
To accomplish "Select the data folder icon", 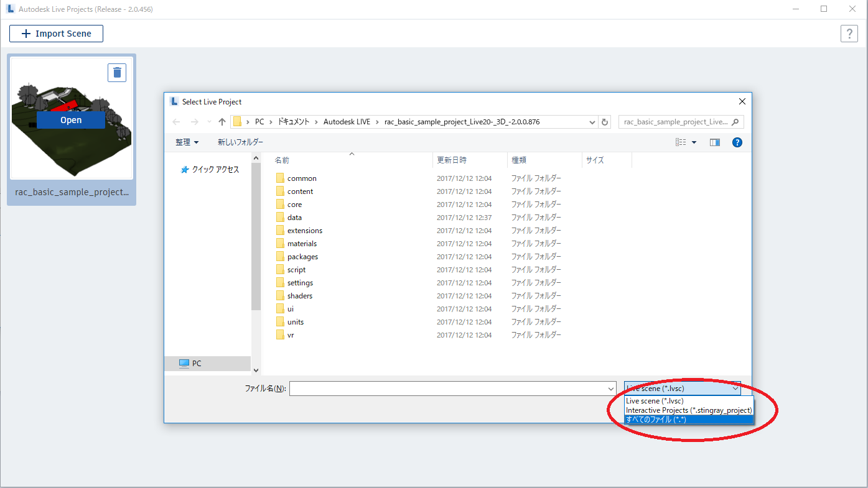I will pos(280,217).
